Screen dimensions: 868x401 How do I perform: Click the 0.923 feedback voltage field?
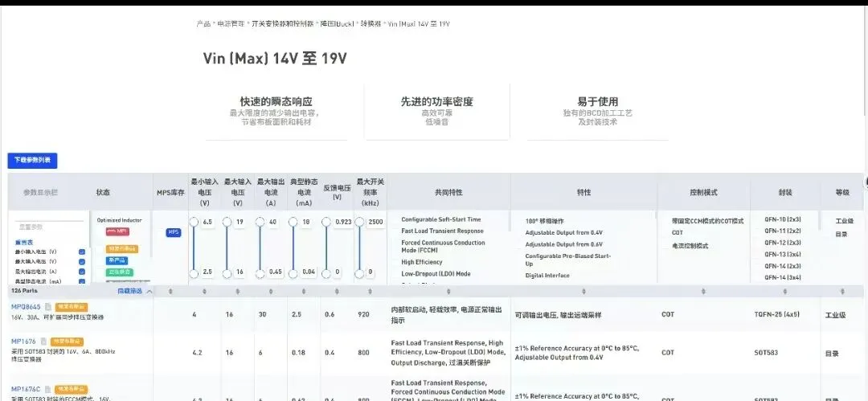click(343, 222)
